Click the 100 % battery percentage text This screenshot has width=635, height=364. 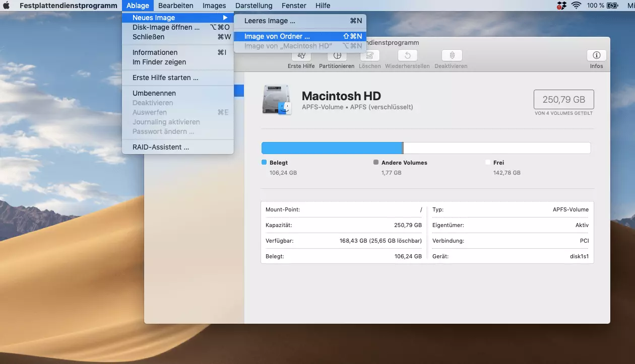[596, 6]
